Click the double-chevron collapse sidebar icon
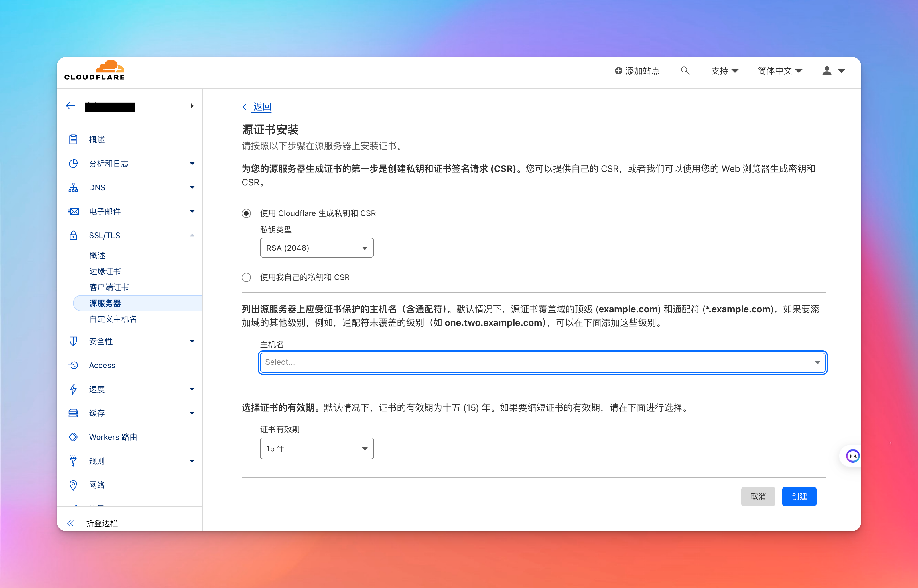Viewport: 918px width, 588px height. pyautogui.click(x=70, y=523)
